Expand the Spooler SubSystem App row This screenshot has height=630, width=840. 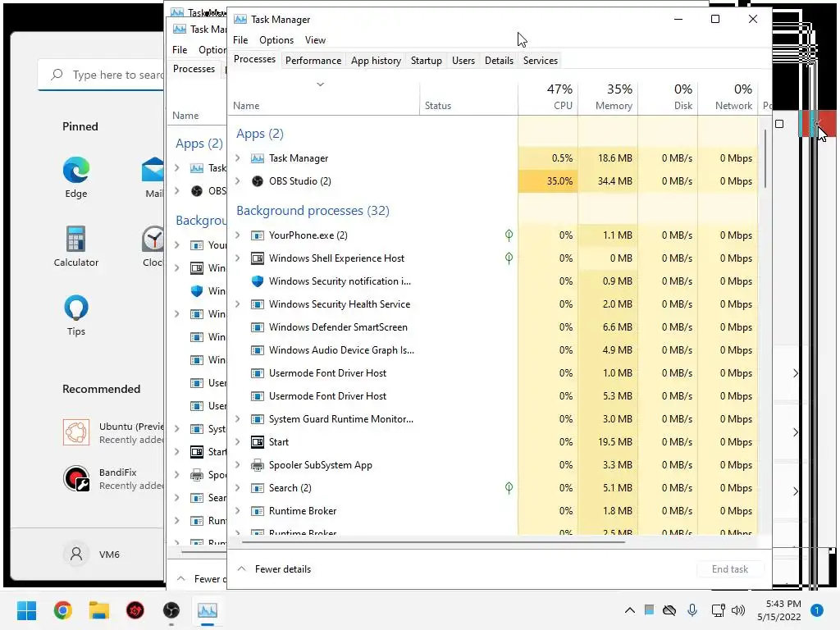238,465
